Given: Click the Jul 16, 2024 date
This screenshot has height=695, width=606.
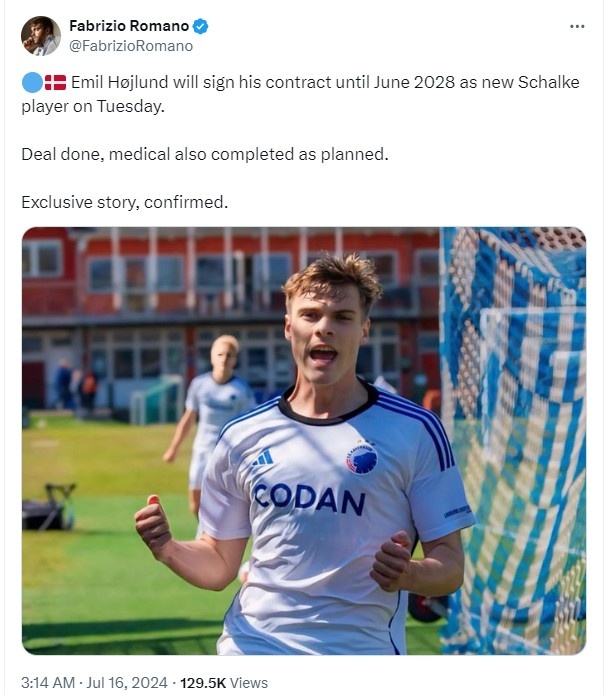Looking at the screenshot, I should pos(130,683).
